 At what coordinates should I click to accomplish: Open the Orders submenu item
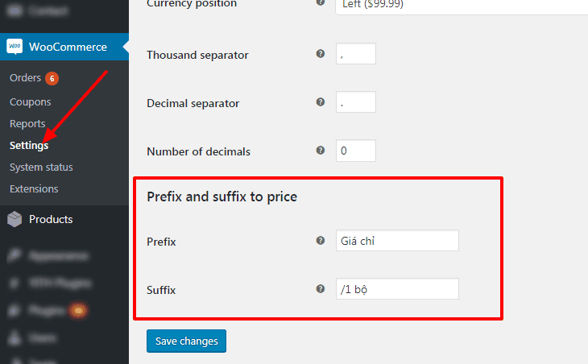tap(25, 78)
